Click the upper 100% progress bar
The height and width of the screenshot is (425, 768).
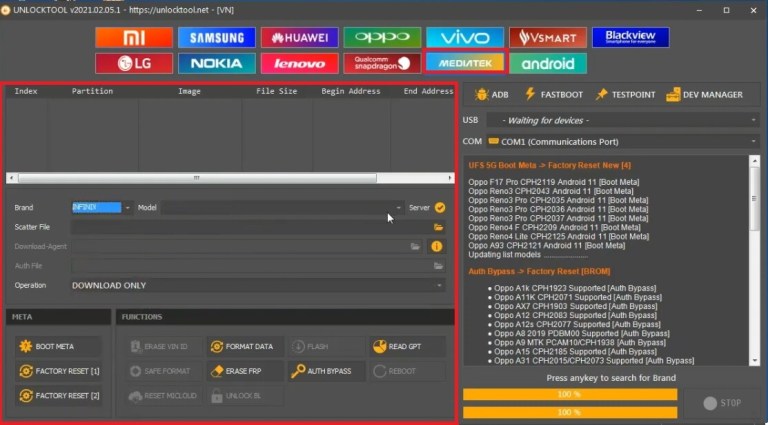(570, 394)
